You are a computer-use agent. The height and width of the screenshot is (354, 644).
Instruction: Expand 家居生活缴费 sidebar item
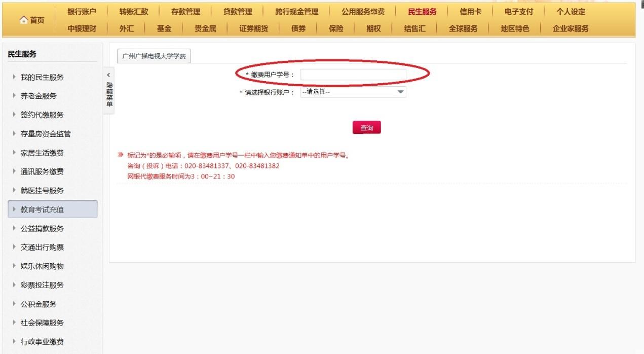[x=53, y=153]
